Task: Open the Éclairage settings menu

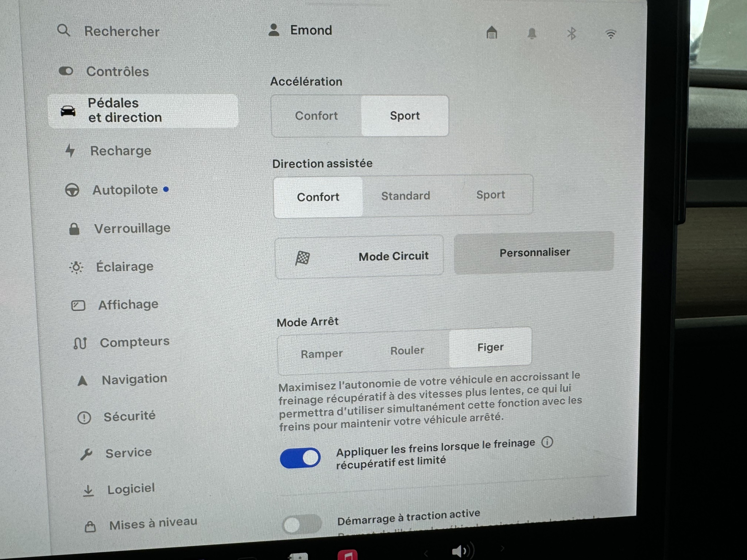Action: tap(124, 267)
